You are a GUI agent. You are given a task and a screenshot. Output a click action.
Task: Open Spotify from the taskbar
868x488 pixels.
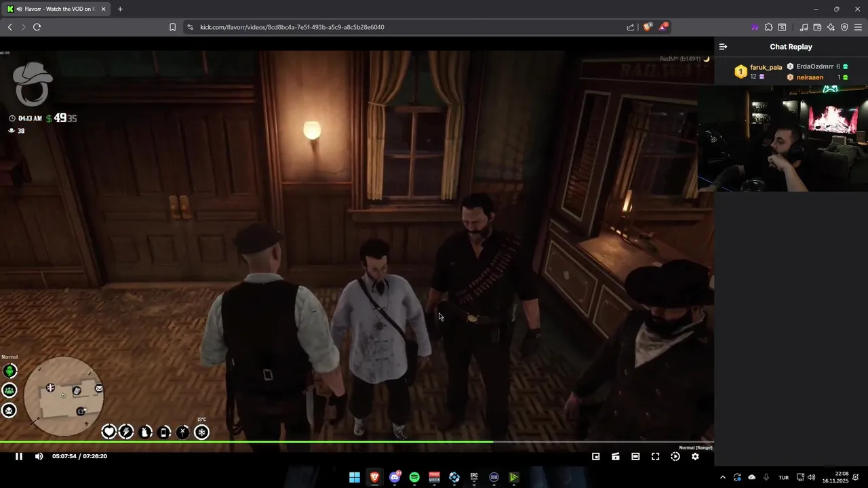pos(414,477)
